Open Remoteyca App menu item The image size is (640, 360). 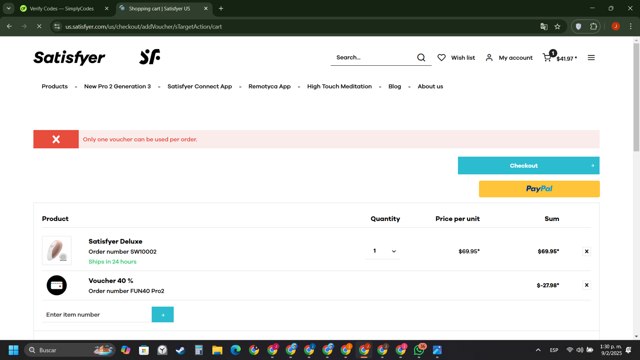(x=269, y=87)
